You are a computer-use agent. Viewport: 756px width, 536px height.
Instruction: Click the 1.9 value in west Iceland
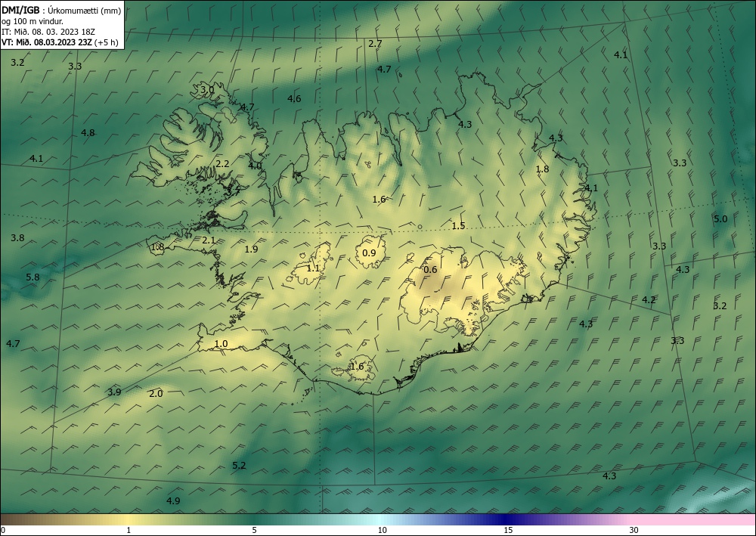[251, 249]
